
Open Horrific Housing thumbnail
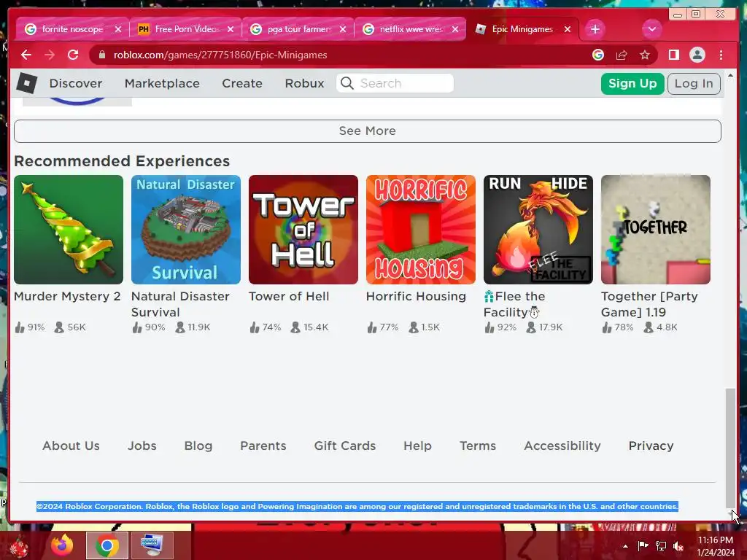pos(421,230)
